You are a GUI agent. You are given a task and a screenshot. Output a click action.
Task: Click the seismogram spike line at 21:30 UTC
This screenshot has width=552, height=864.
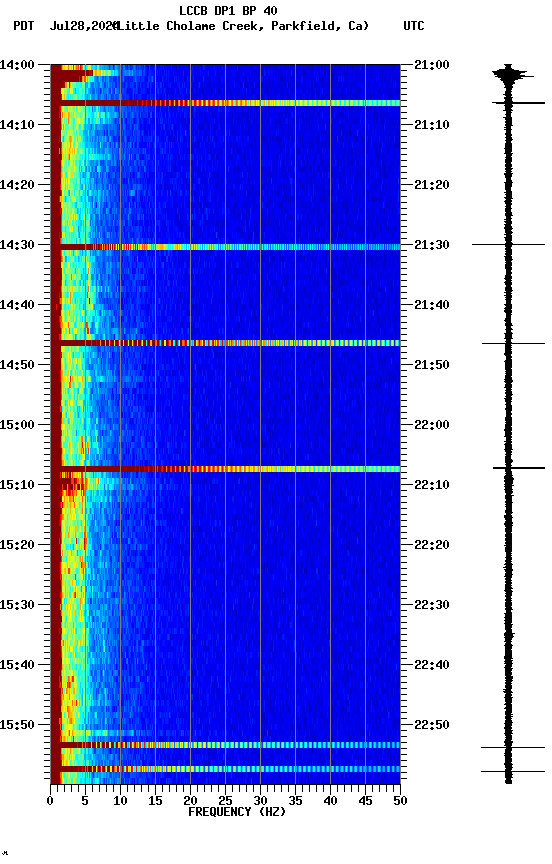click(508, 244)
